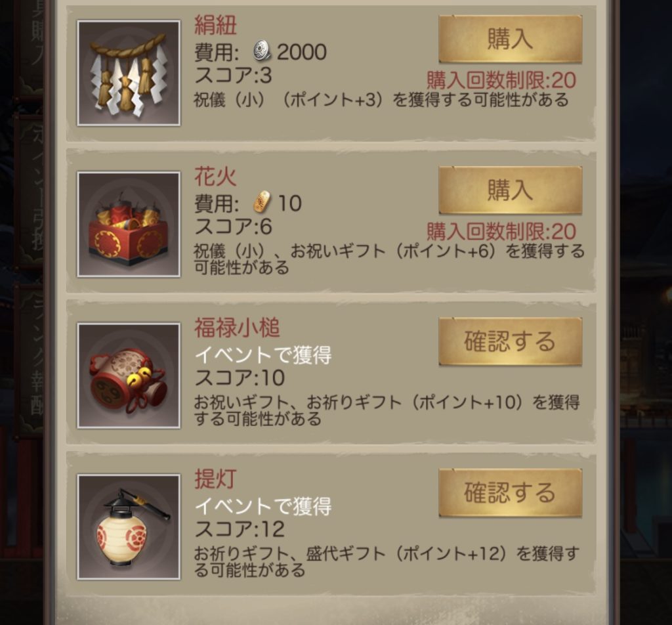Viewport: 672px width, 625px height.
Task: Tap the 福禄小槌 mallet item icon
Action: 129,376
